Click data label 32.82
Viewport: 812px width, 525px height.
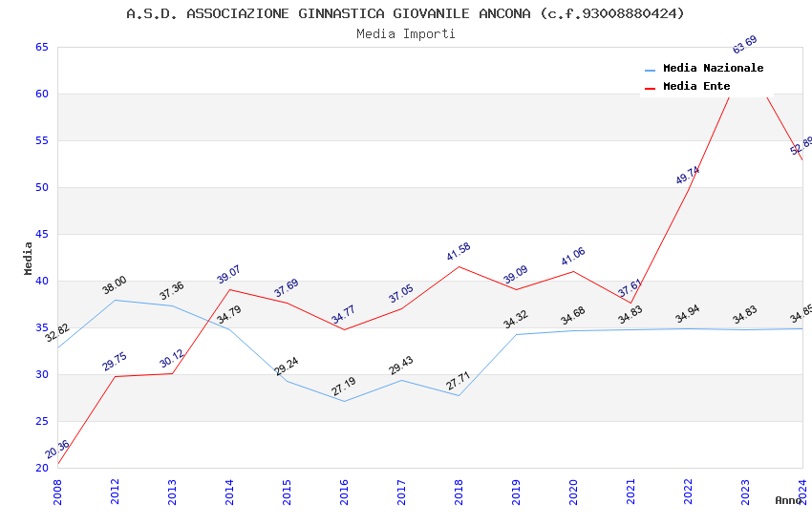pyautogui.click(x=57, y=332)
